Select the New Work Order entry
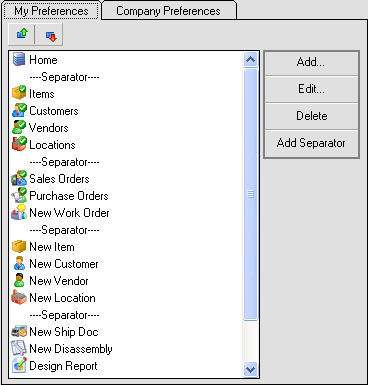The height and width of the screenshot is (385, 368). 69,213
